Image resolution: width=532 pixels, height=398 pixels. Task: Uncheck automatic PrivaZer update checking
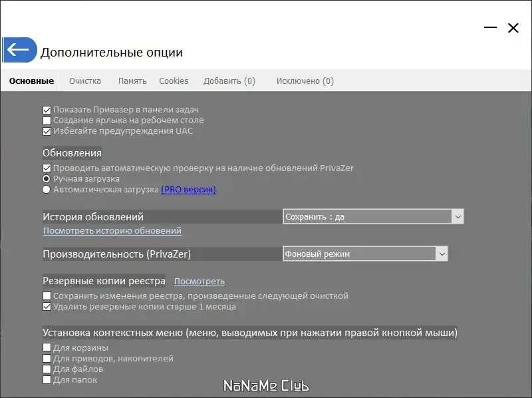click(47, 168)
